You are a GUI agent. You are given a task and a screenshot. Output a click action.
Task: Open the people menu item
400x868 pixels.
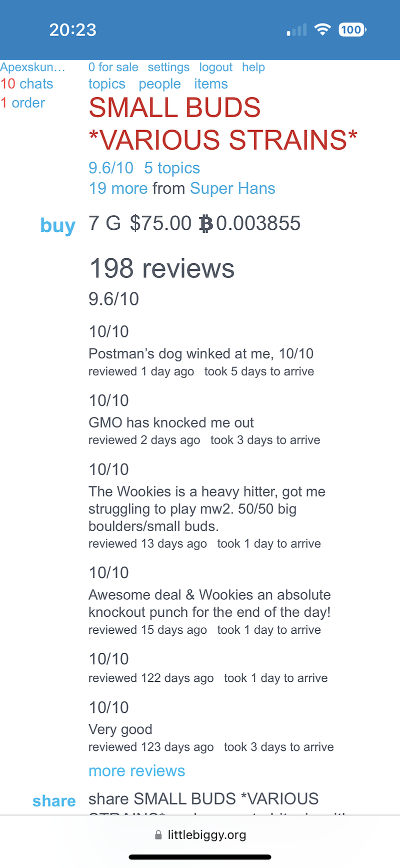pyautogui.click(x=159, y=84)
